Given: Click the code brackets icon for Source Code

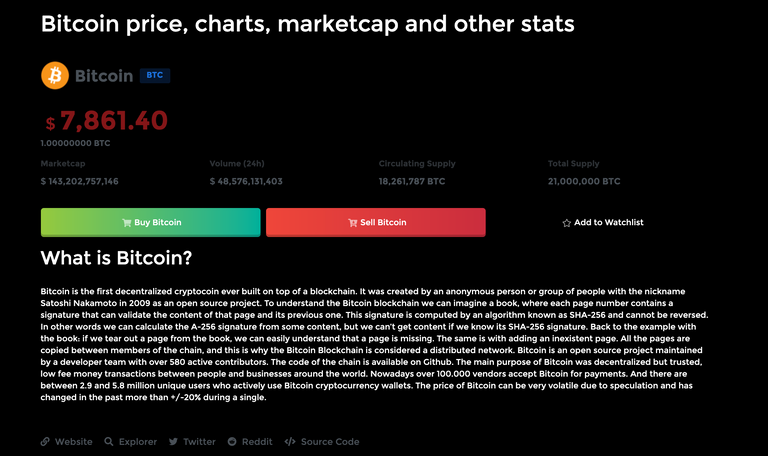Looking at the screenshot, I should (290, 441).
